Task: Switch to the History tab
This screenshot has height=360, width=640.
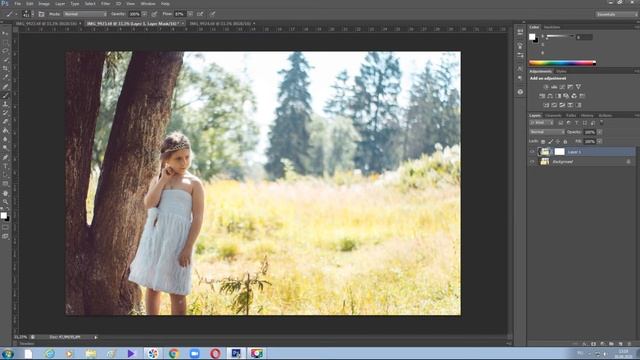Action: pos(587,116)
